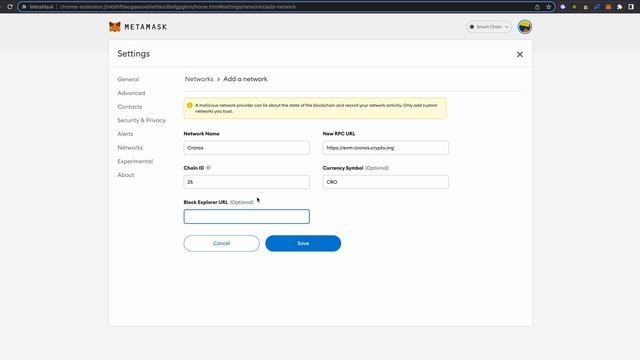Open the Chrome extensions puzzle icon
640x360 pixels.
[x=620, y=7]
